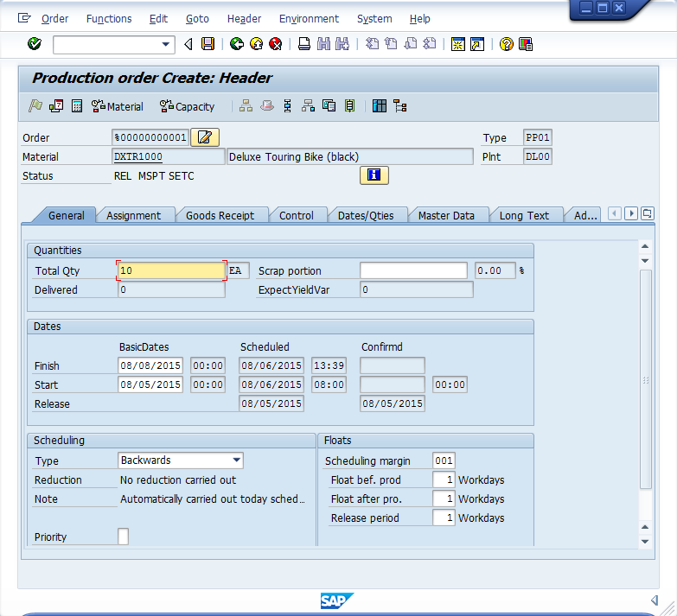Click the Basic Finish date field
677x616 pixels.
(150, 365)
